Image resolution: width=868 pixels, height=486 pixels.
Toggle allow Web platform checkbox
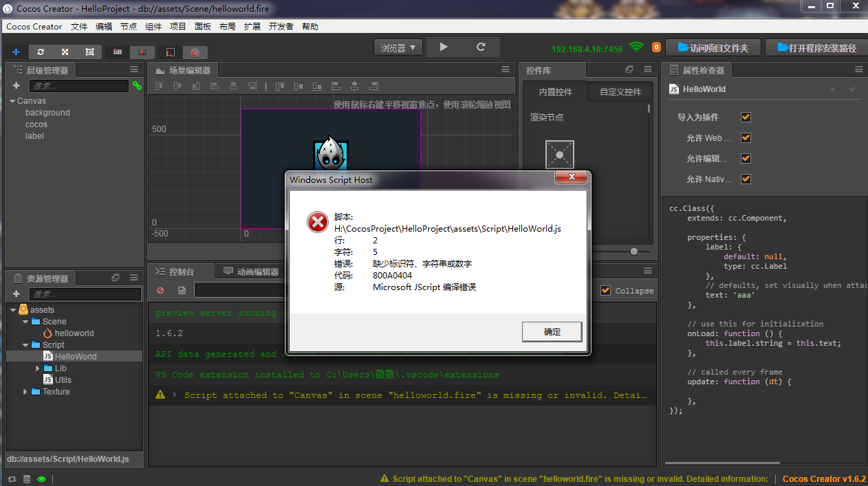pos(746,137)
